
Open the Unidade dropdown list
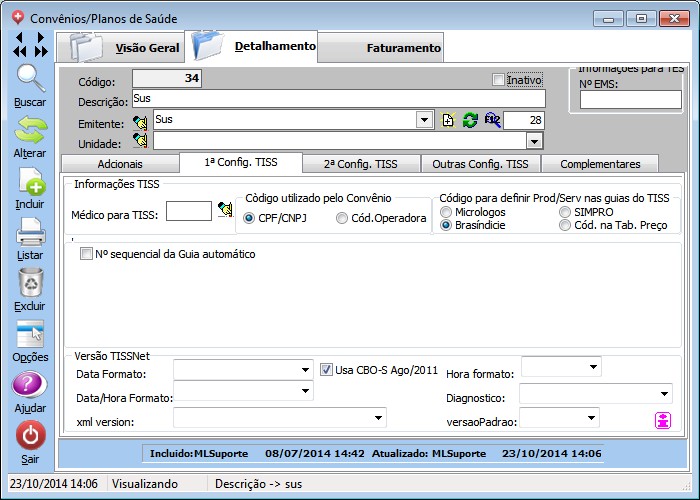coord(534,141)
